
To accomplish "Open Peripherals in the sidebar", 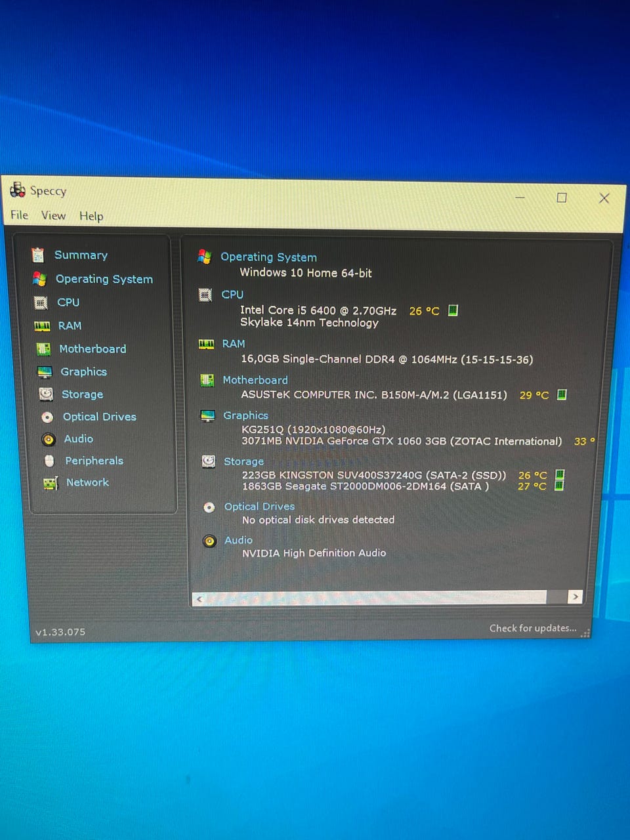I will (x=94, y=461).
